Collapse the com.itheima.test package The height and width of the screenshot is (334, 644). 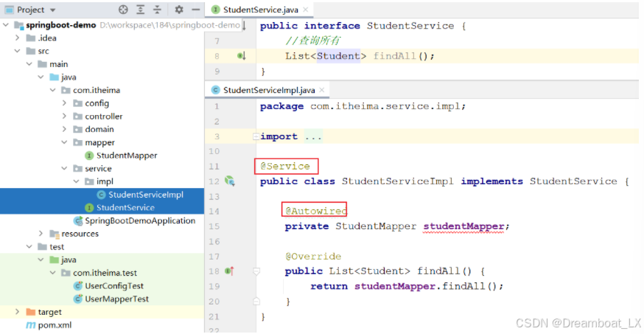coord(52,273)
